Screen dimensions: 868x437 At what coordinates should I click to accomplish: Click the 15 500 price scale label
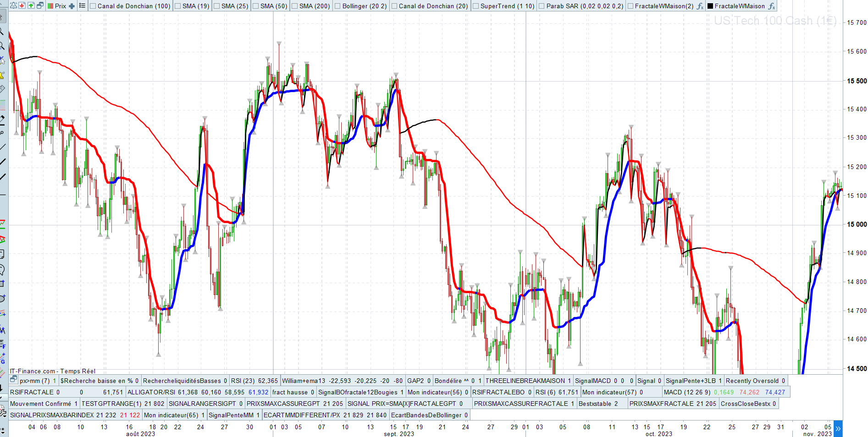point(857,81)
